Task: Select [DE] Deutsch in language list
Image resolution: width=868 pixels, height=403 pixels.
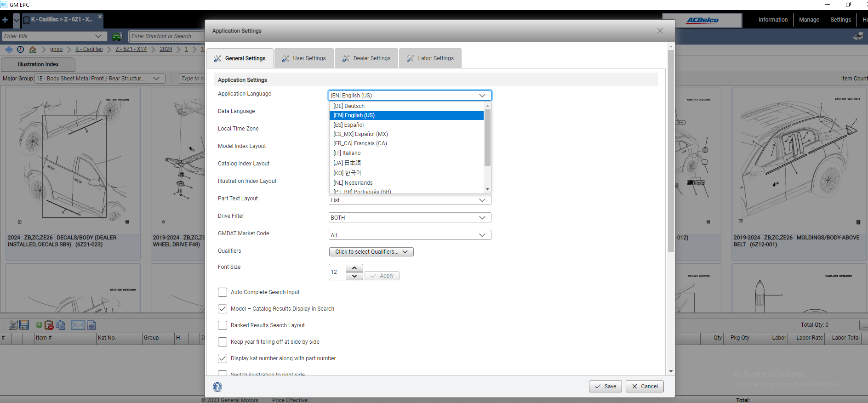Action: coord(406,106)
